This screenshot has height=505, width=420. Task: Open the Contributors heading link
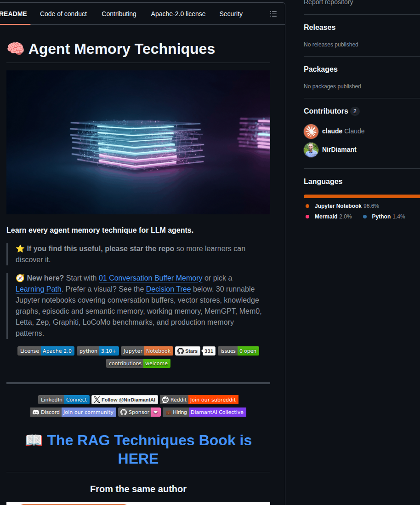(x=326, y=111)
